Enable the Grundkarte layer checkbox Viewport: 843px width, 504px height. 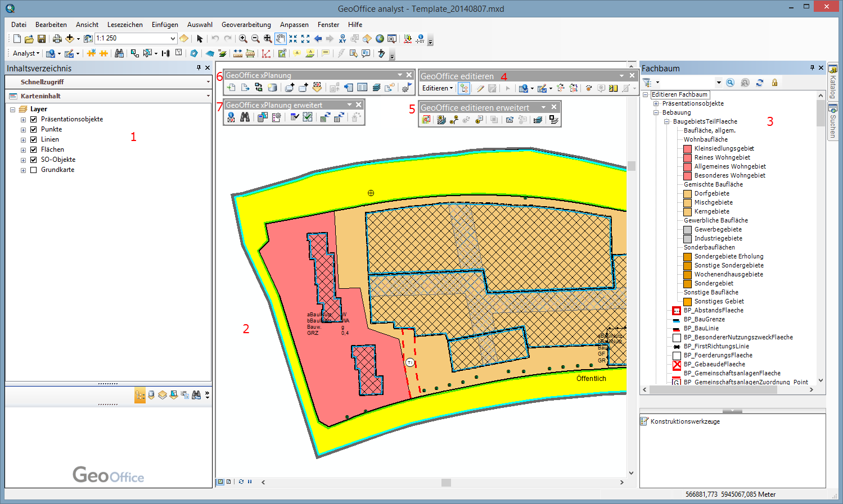(x=33, y=170)
